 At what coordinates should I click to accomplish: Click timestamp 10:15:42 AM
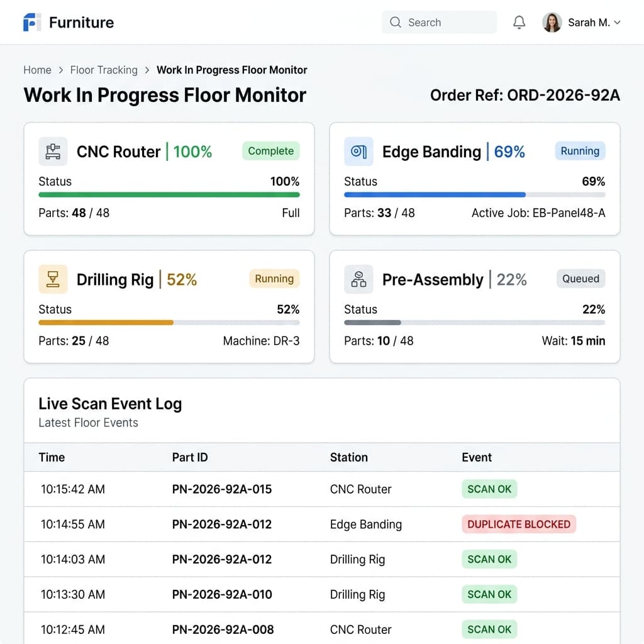[73, 489]
